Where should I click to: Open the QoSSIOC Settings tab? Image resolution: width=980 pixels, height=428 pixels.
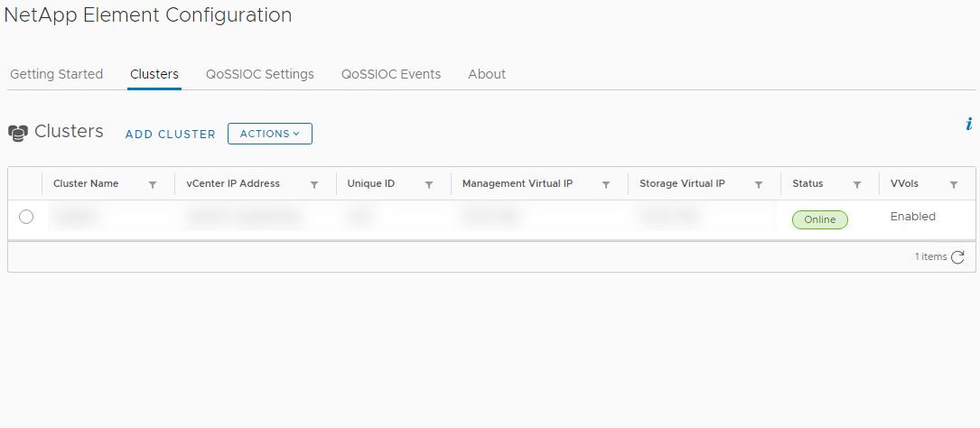[260, 74]
